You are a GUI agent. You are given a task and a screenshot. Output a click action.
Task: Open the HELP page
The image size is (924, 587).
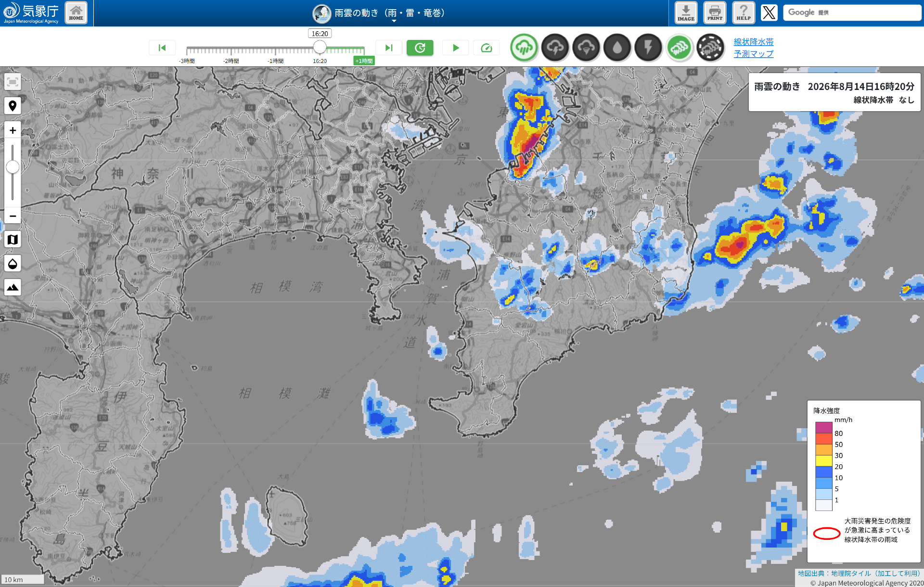[x=744, y=13]
